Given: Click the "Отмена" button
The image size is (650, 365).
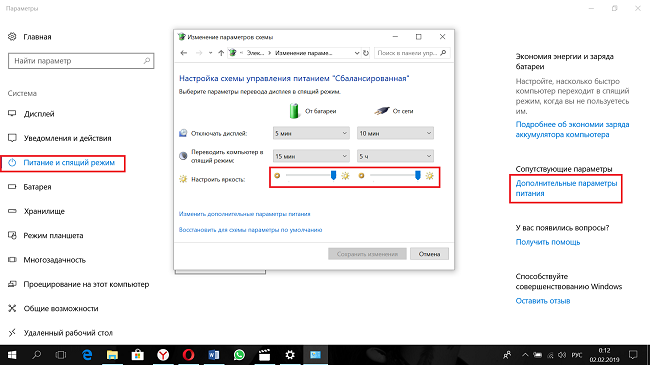Looking at the screenshot, I should (x=429, y=254).
